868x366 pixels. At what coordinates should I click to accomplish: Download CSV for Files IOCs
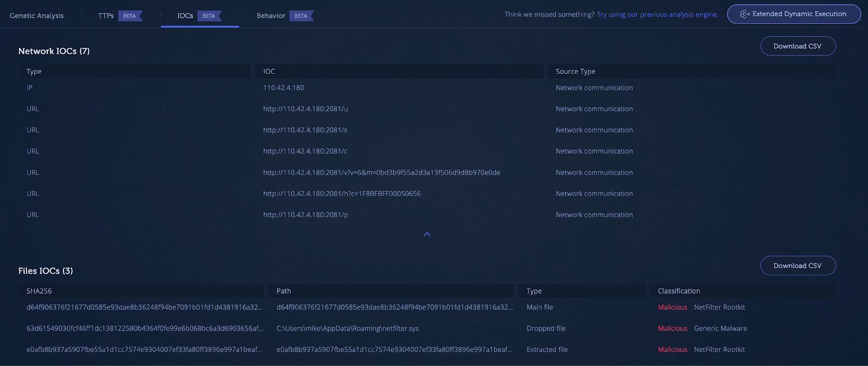[797, 266]
